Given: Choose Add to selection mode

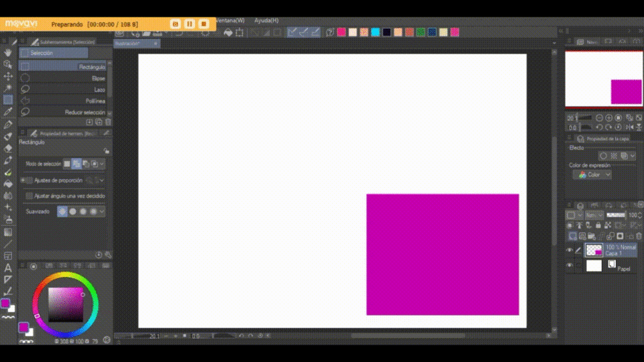Looking at the screenshot, I should click(x=76, y=164).
